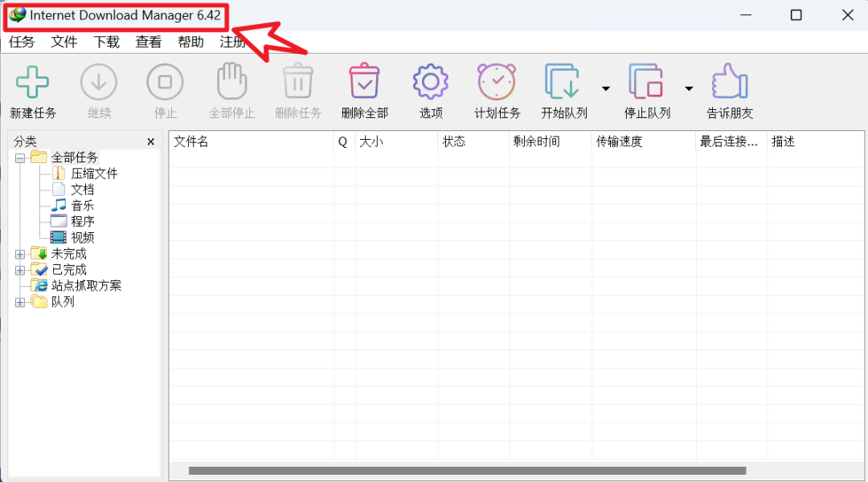Select the 已完成 folder
Viewport: 868px width, 482px height.
point(68,270)
